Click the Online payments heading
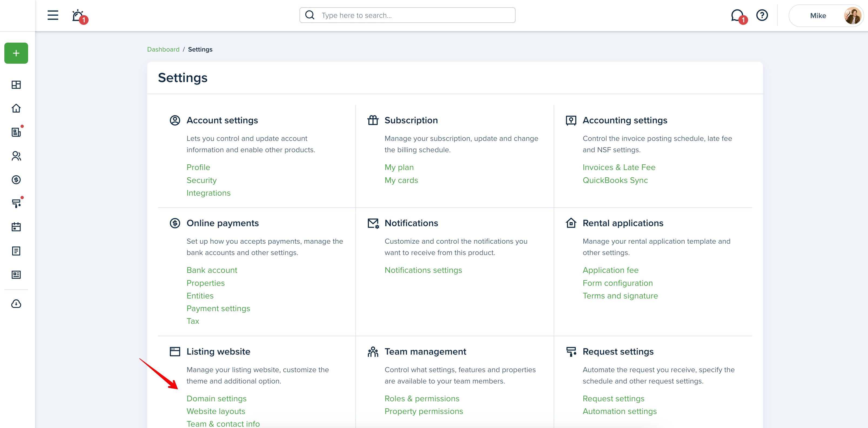The image size is (868, 428). 223,223
